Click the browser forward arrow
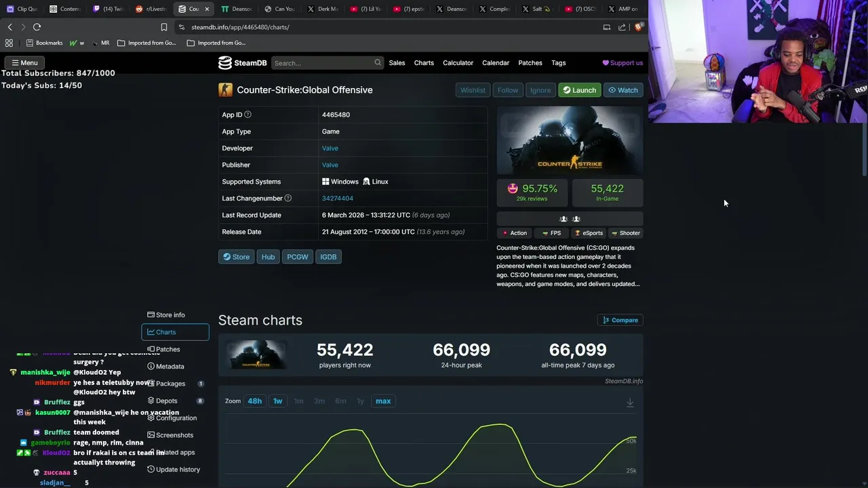The image size is (868, 488). pos(23,27)
